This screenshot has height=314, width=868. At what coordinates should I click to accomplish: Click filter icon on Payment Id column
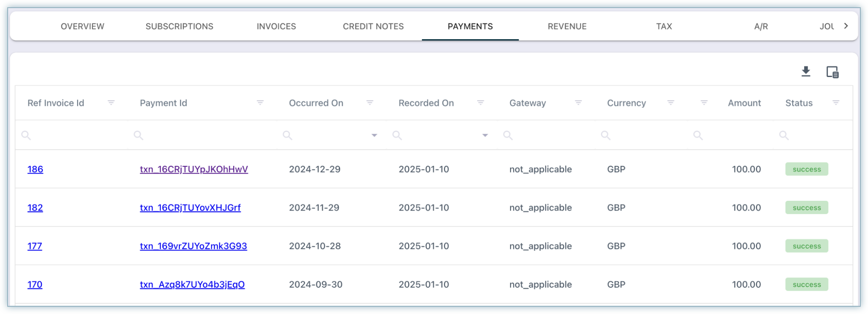(x=260, y=103)
